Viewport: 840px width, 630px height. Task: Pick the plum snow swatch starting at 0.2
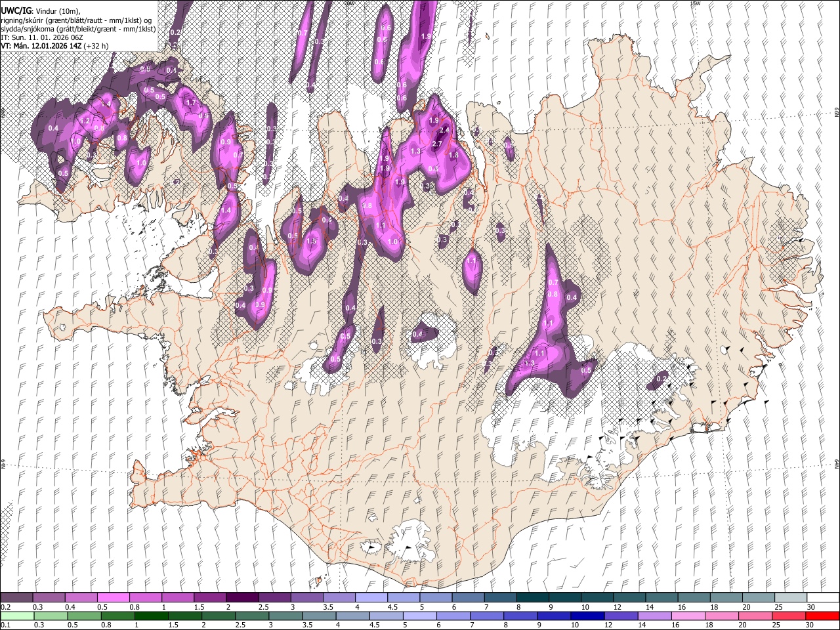pos(16,598)
